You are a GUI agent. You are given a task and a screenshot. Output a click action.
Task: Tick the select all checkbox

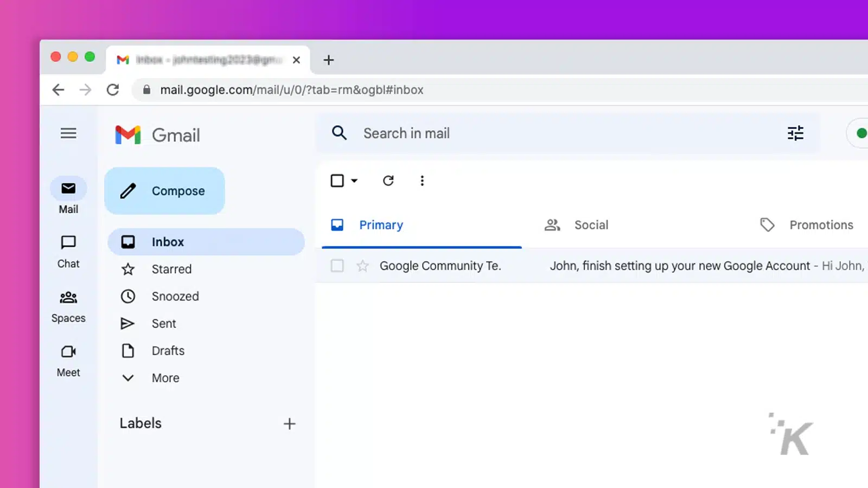pyautogui.click(x=337, y=181)
